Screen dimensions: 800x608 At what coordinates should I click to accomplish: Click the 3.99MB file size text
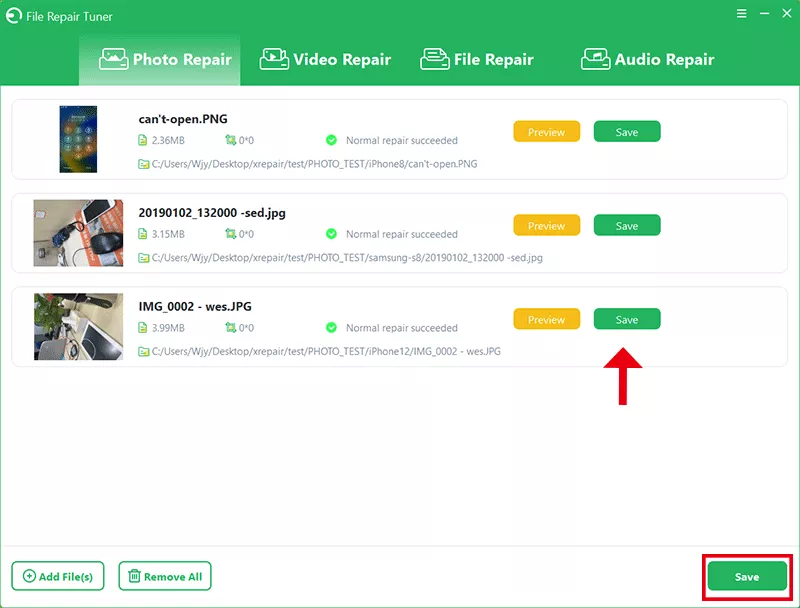168,328
